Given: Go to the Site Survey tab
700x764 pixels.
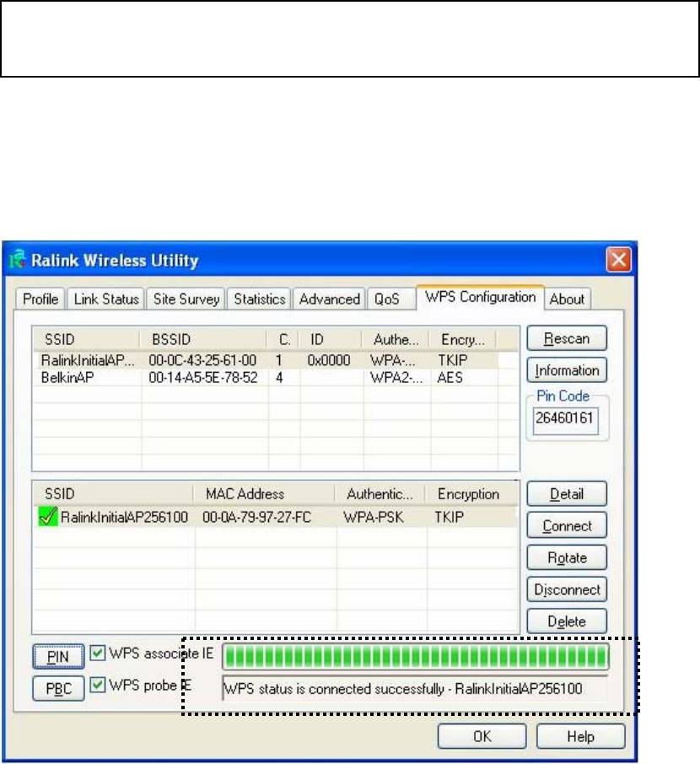Looking at the screenshot, I should (186, 299).
